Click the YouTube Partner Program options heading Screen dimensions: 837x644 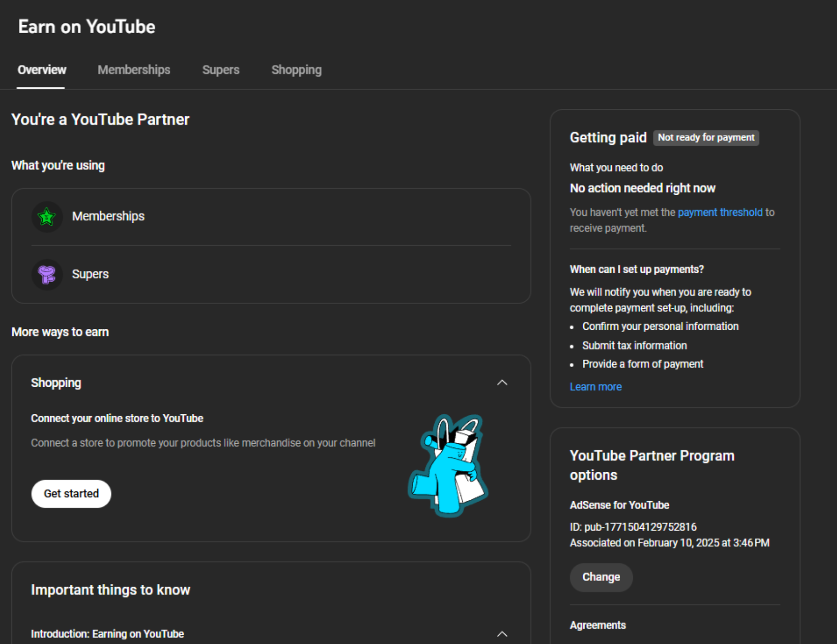point(652,465)
